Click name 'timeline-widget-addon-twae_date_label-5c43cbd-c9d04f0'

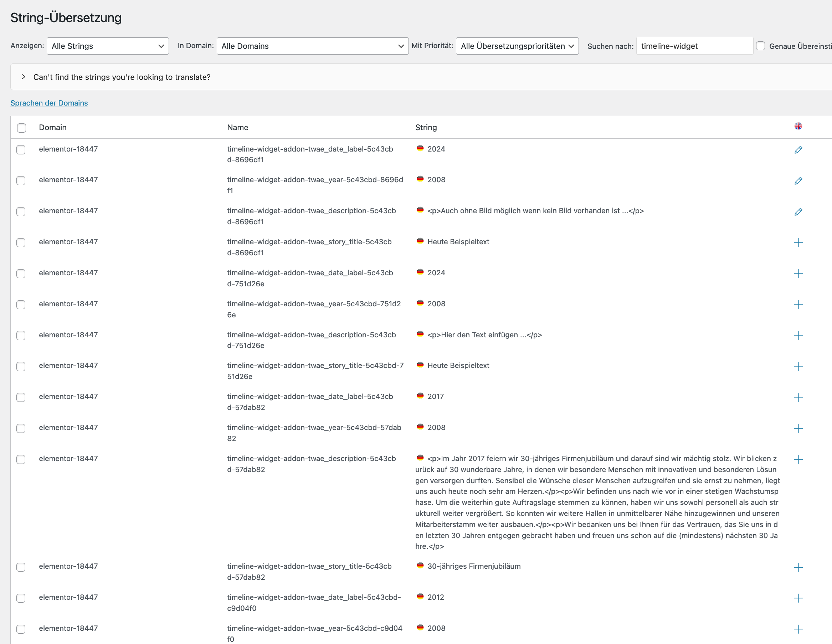coord(314,603)
